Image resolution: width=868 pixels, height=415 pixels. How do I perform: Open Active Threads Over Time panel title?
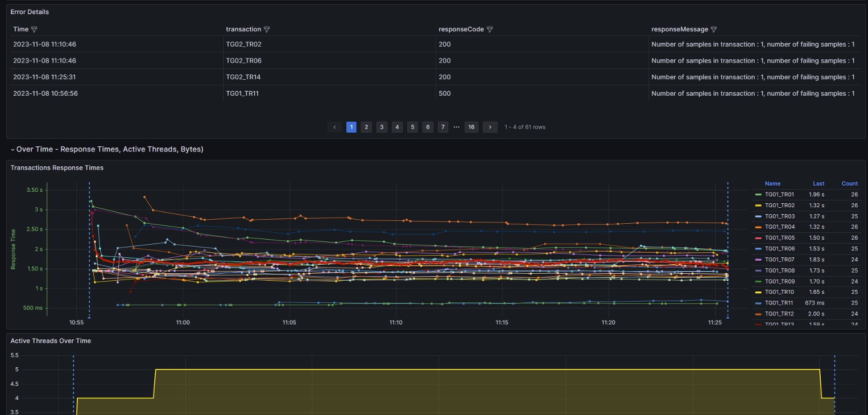(x=51, y=341)
